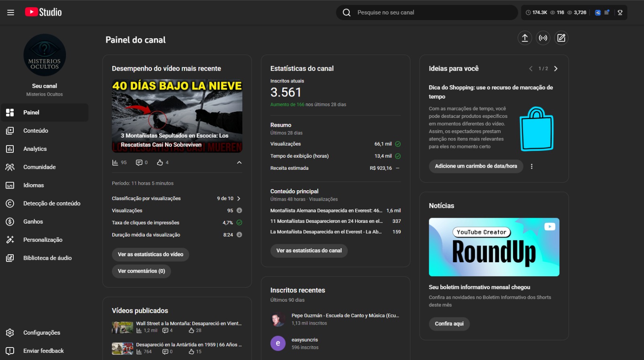
Task: Click 'Ver as estatísticas do canal' button
Action: 309,251
